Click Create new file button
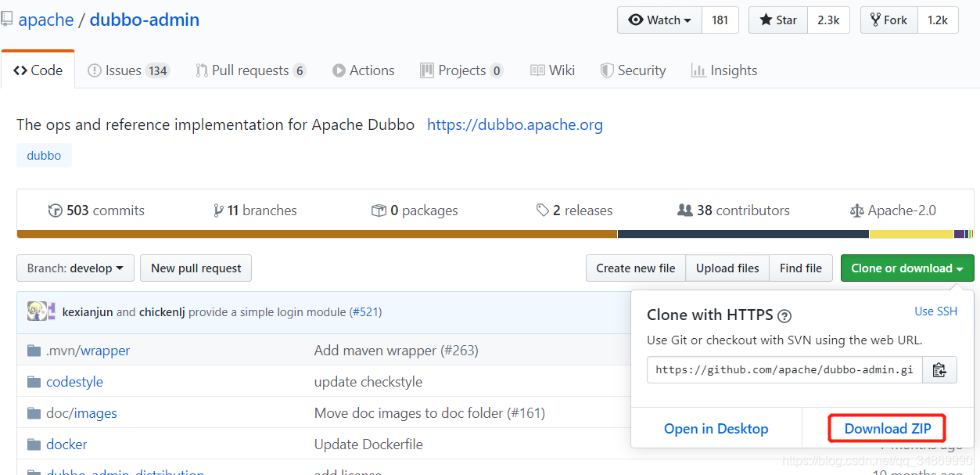980x475 pixels. 636,268
